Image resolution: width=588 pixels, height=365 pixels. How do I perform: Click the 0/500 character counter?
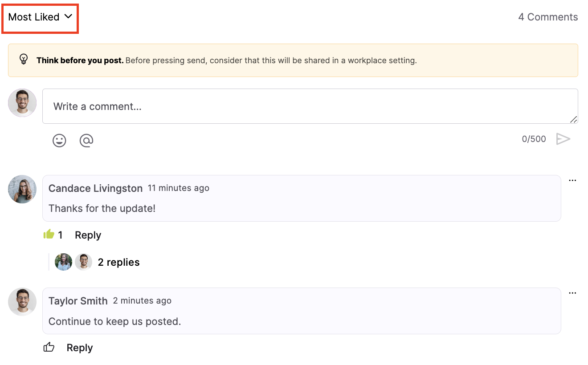click(534, 138)
